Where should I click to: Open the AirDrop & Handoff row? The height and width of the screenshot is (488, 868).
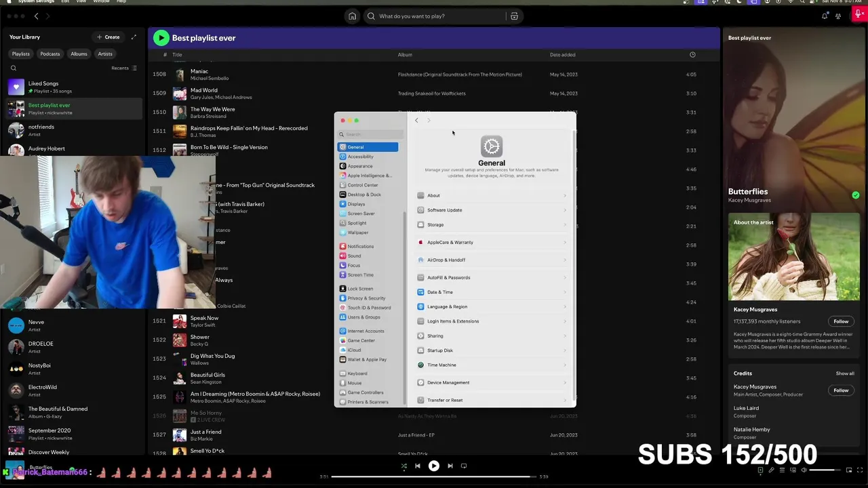coord(492,260)
